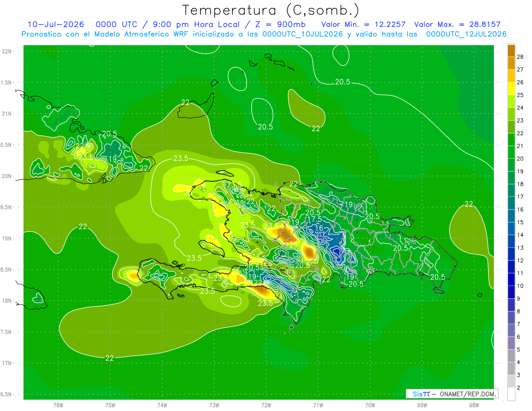This screenshot has width=532, height=411.
Task: Click the '76W' longitude axis label
Action: point(58,405)
